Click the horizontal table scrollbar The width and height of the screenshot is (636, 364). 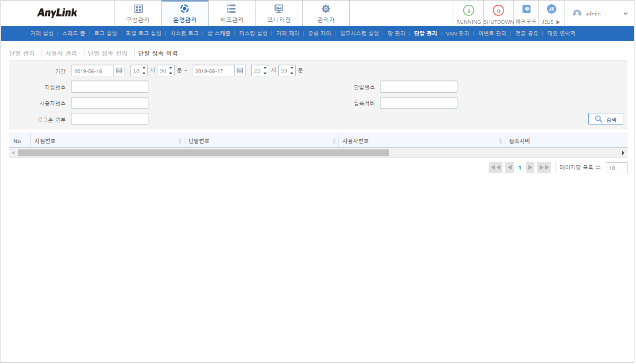(204, 153)
